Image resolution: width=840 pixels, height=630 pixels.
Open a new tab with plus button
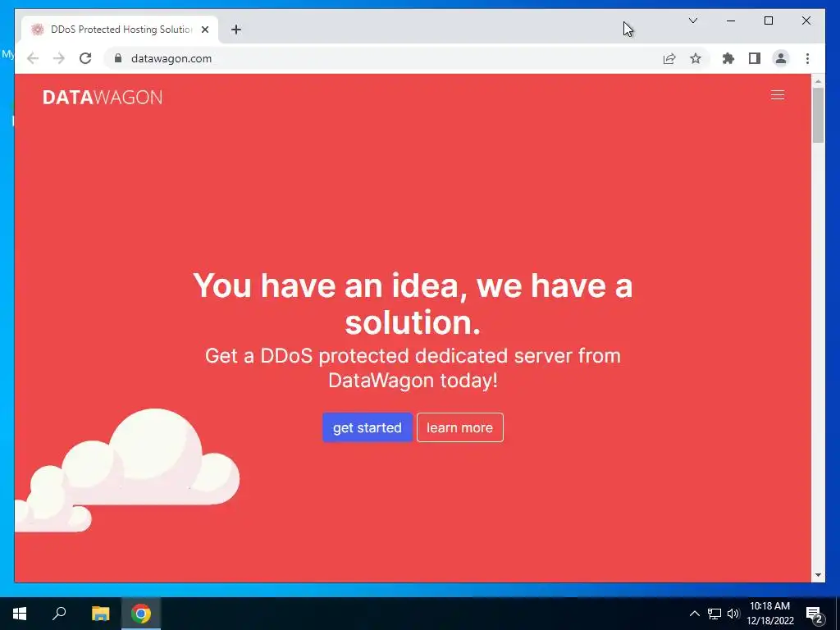point(236,30)
